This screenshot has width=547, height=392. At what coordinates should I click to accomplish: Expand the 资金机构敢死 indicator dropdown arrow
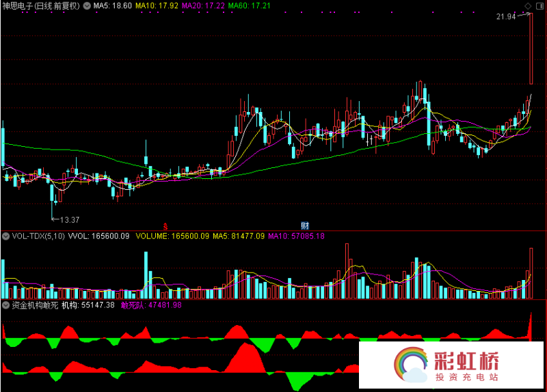[x=5, y=305]
